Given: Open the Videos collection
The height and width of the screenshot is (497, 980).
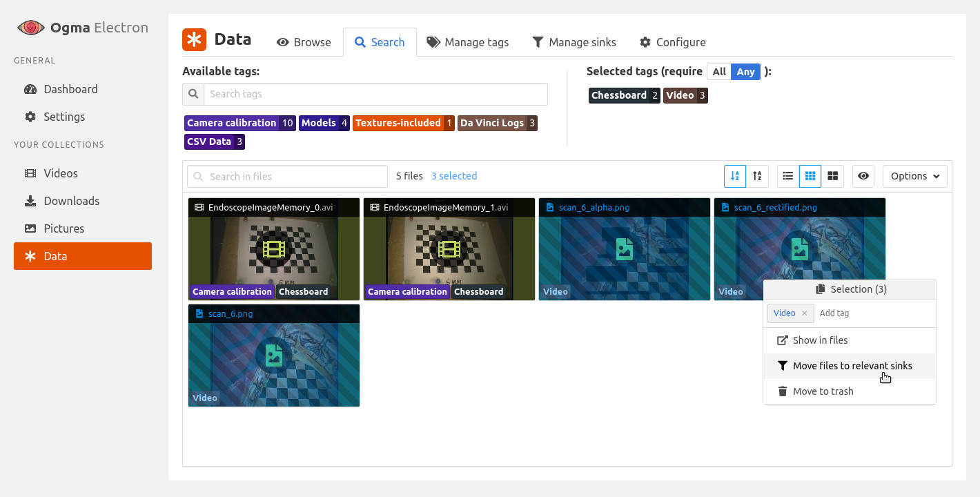Looking at the screenshot, I should [83, 173].
